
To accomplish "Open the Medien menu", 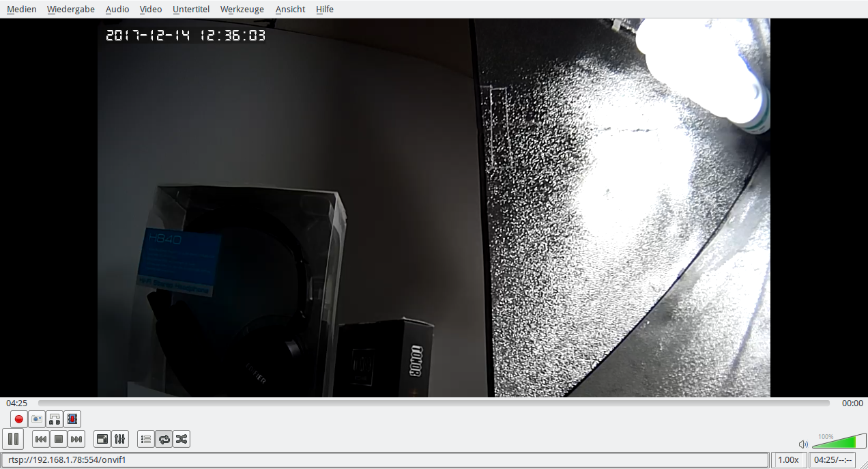I will [x=22, y=10].
